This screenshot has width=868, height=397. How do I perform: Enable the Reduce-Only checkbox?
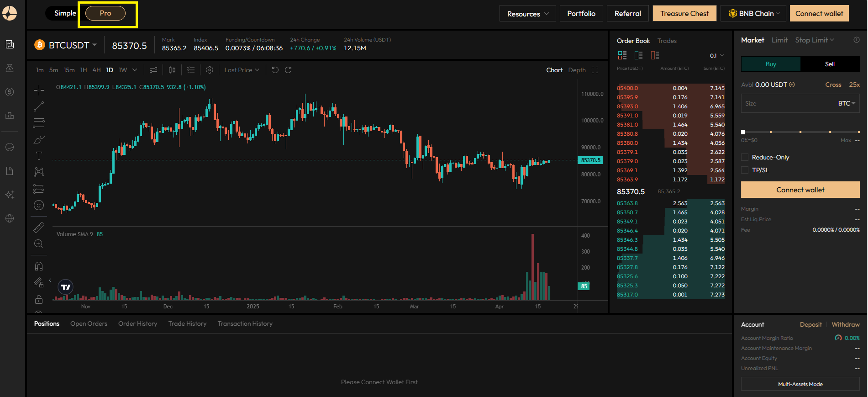coord(745,157)
